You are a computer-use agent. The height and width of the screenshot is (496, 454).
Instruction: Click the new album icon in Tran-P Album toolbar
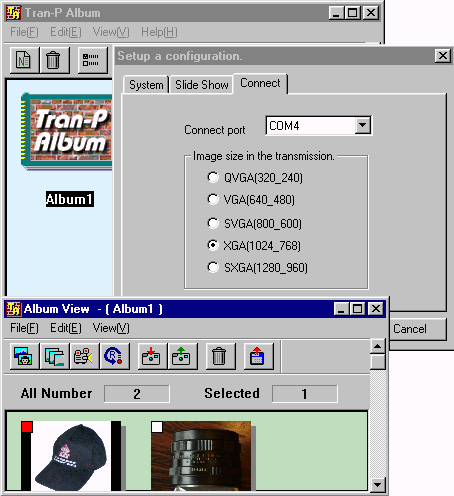(24, 60)
